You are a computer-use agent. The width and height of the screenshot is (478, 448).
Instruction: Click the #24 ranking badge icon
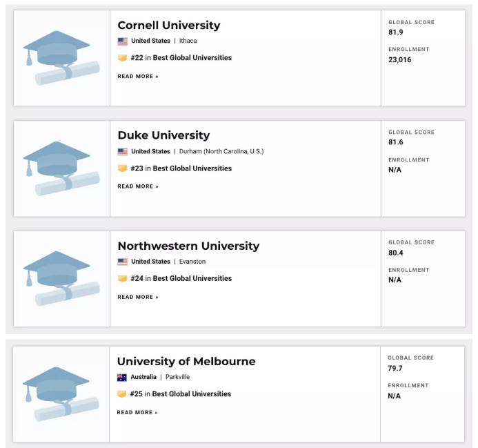pyautogui.click(x=122, y=279)
